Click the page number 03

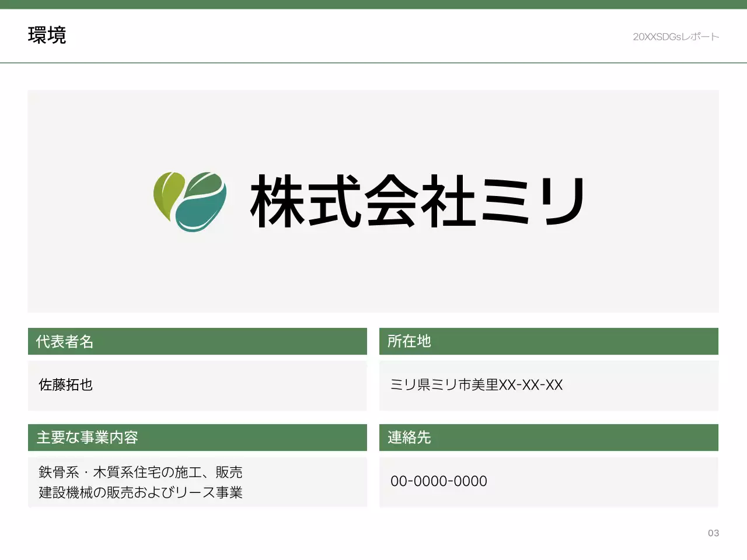[x=713, y=533]
